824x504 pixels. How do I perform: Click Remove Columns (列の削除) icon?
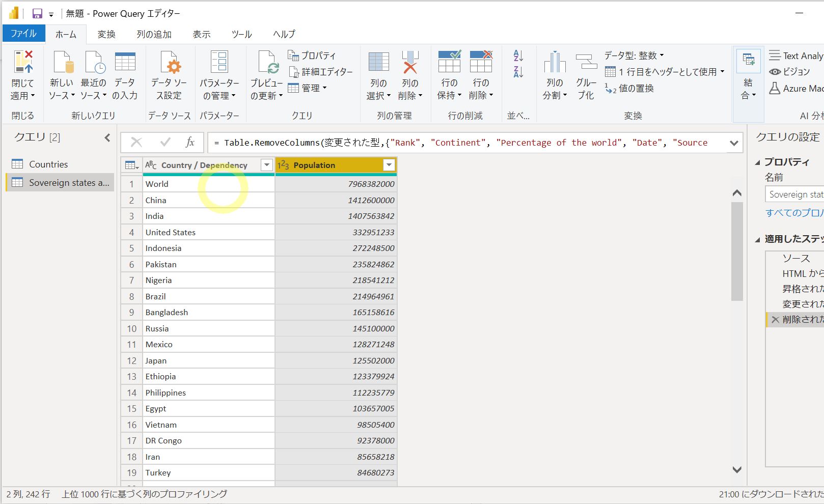coord(410,62)
